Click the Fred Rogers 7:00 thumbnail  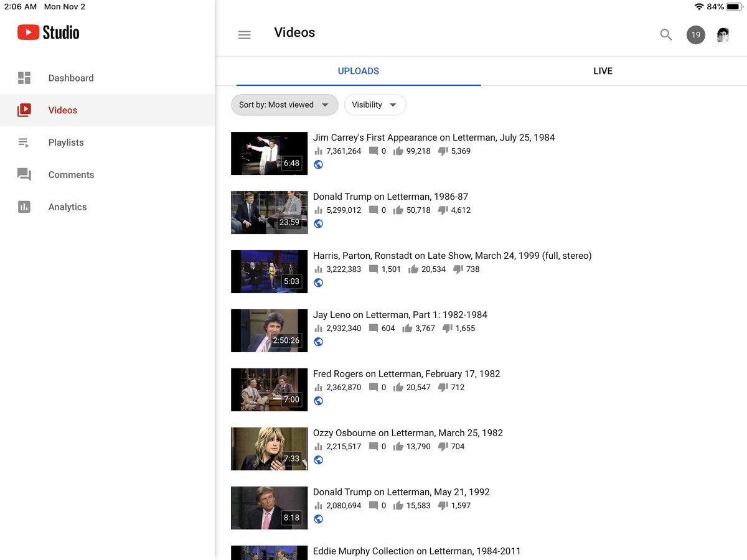[269, 390]
